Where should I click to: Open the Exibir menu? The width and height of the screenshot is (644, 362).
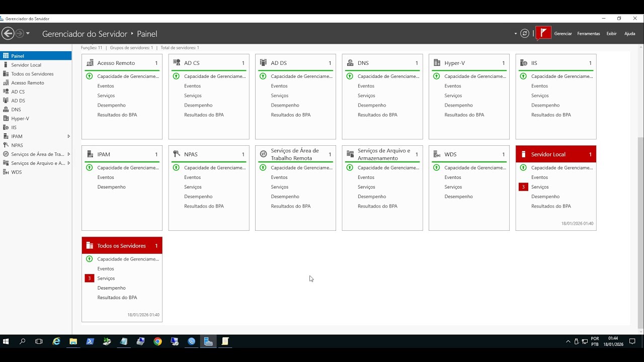click(611, 34)
